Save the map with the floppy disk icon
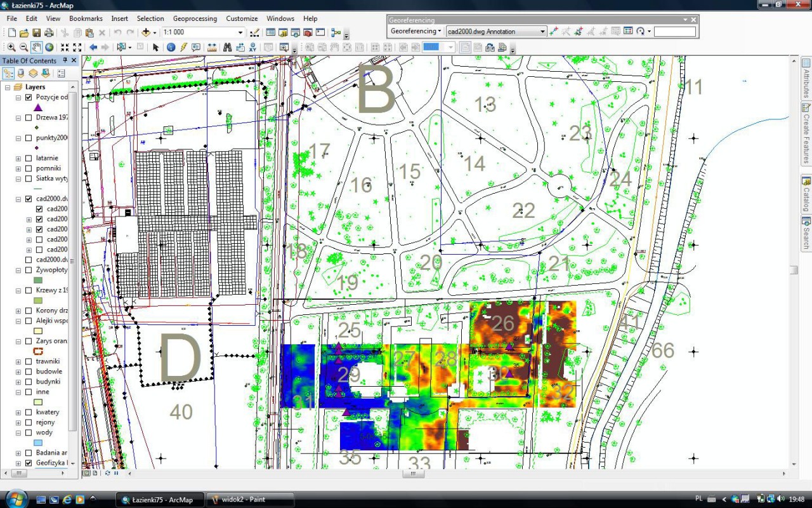The image size is (812, 508). tap(36, 32)
